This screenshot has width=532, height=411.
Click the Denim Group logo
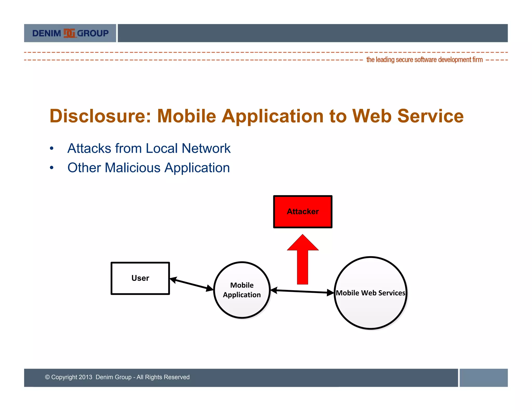pyautogui.click(x=70, y=33)
